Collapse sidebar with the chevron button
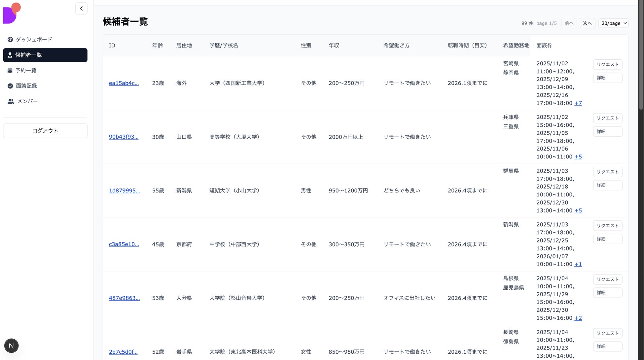This screenshot has height=360, width=644. [x=81, y=9]
